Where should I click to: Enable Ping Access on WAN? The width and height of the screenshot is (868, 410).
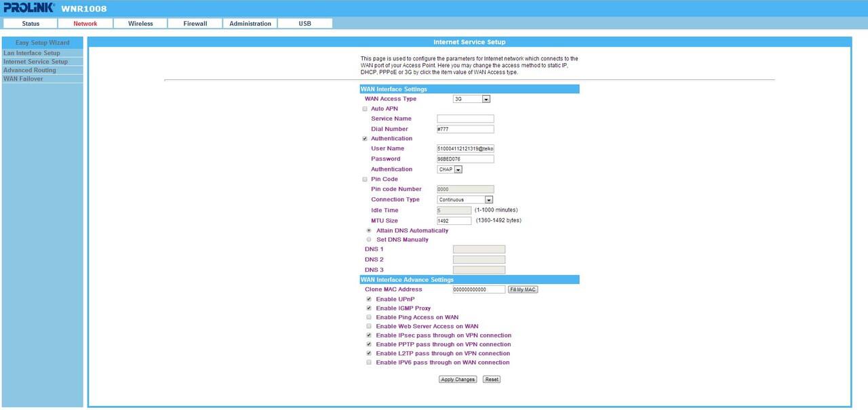pyautogui.click(x=369, y=317)
